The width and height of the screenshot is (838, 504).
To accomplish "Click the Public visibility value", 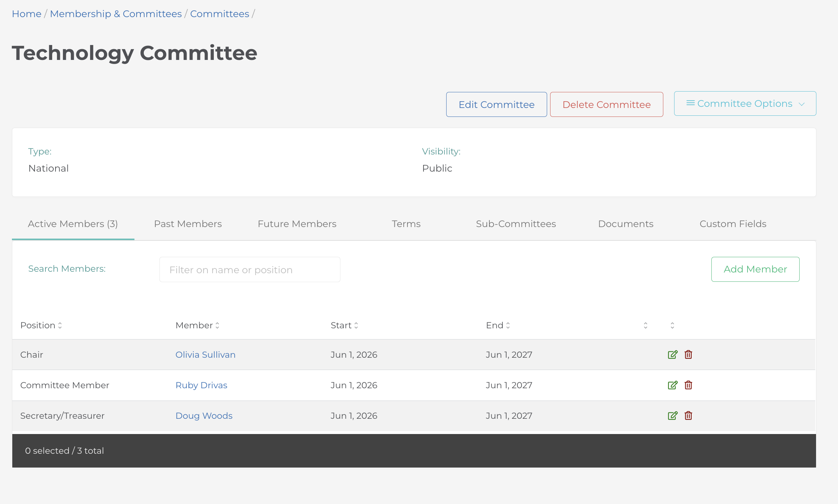I will (x=437, y=168).
